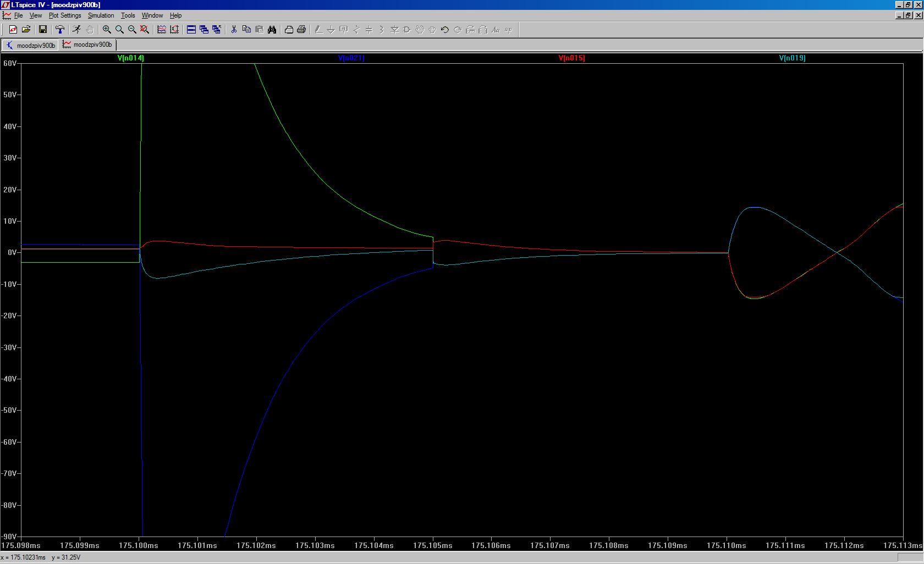Click the 175.105ms time axis label
Screen dimensions: 924x564
(x=432, y=545)
